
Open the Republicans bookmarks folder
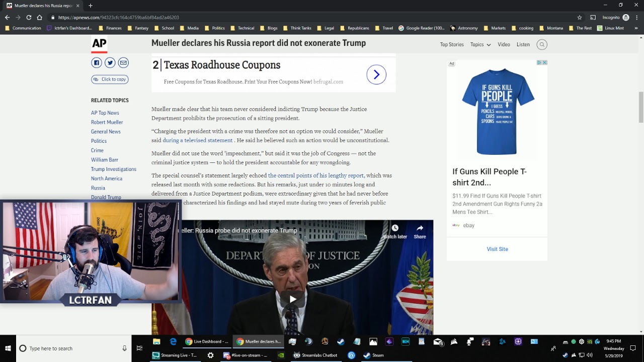pyautogui.click(x=355, y=28)
